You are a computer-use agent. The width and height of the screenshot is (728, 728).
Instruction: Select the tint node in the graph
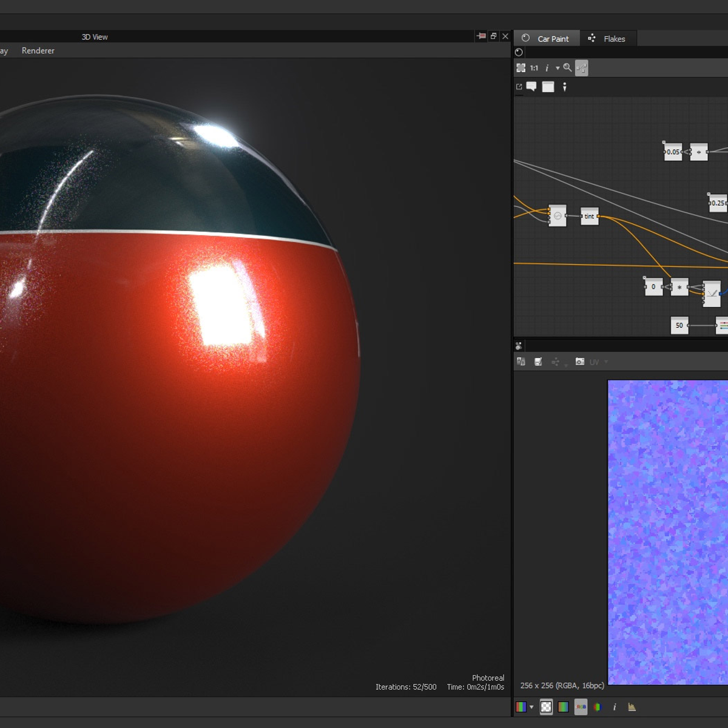coord(588,216)
